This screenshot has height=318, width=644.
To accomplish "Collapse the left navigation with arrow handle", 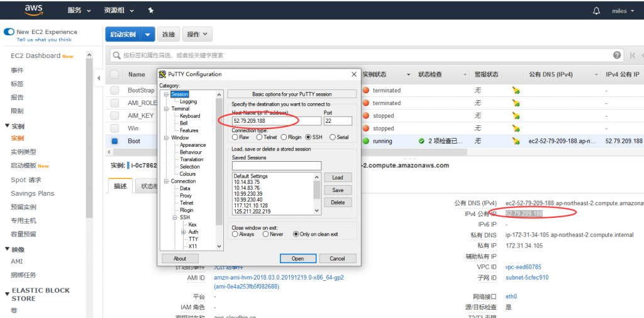I will 99,78.
